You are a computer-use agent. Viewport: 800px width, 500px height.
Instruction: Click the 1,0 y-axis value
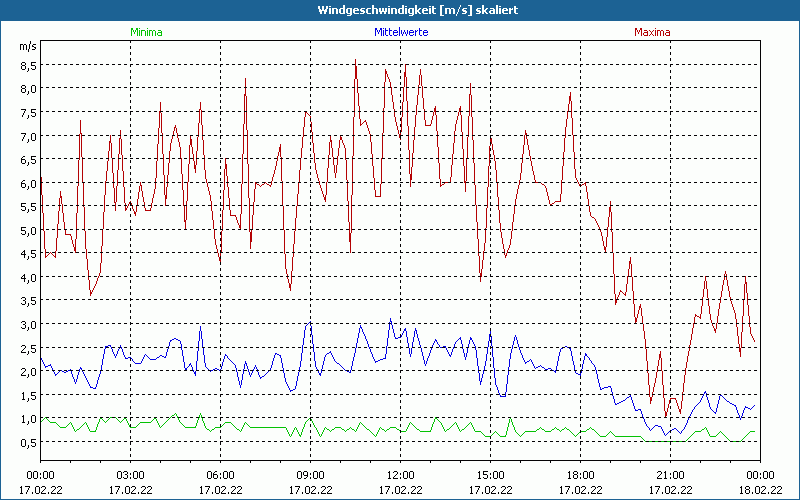point(28,419)
